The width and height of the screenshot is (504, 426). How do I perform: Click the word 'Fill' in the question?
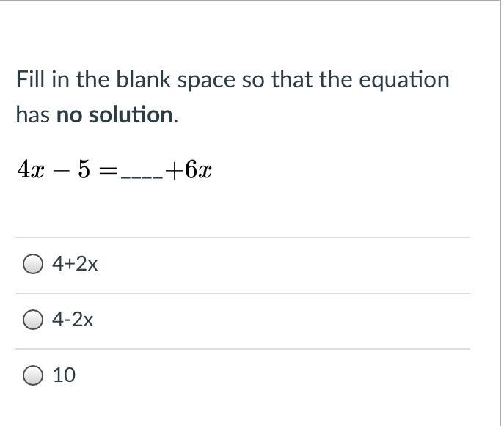[x=30, y=79]
